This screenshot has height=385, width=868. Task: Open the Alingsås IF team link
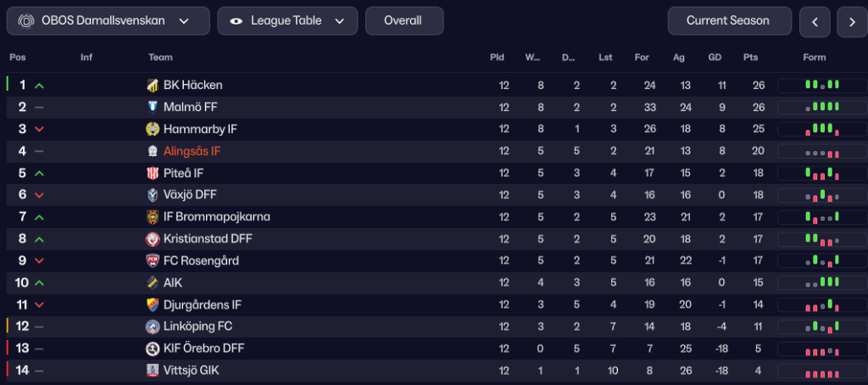coord(192,151)
